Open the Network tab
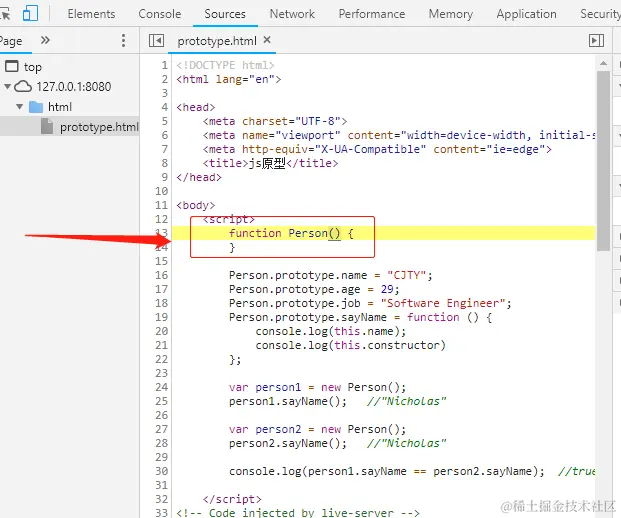The width and height of the screenshot is (621, 518). tap(292, 14)
